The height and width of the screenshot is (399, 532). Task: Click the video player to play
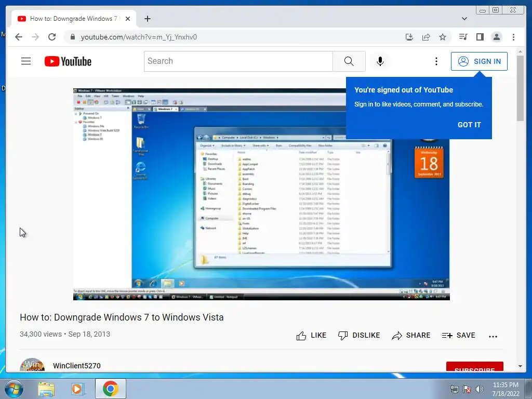pyautogui.click(x=261, y=194)
